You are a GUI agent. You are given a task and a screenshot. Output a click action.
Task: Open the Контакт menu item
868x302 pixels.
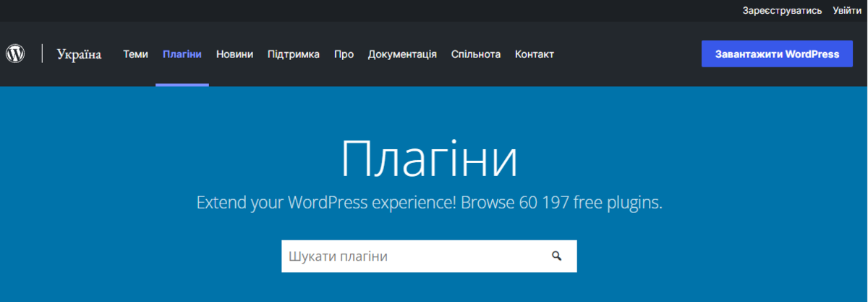535,54
